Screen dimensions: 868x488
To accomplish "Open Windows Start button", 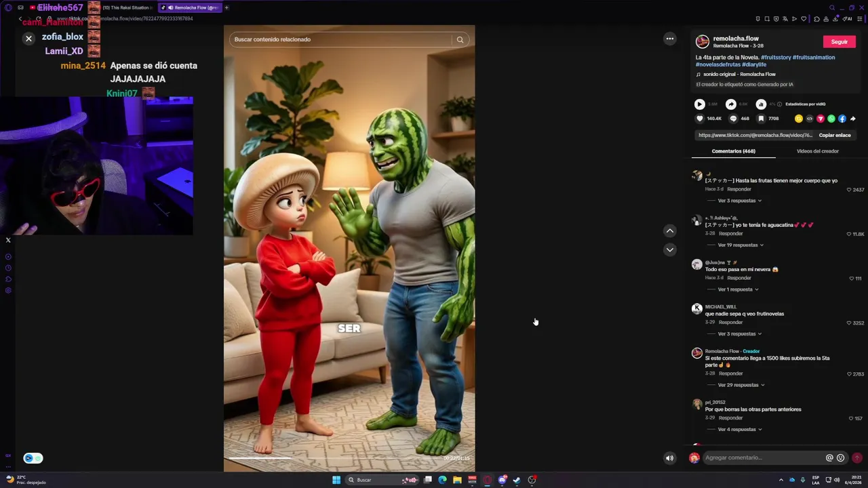I will 336,480.
